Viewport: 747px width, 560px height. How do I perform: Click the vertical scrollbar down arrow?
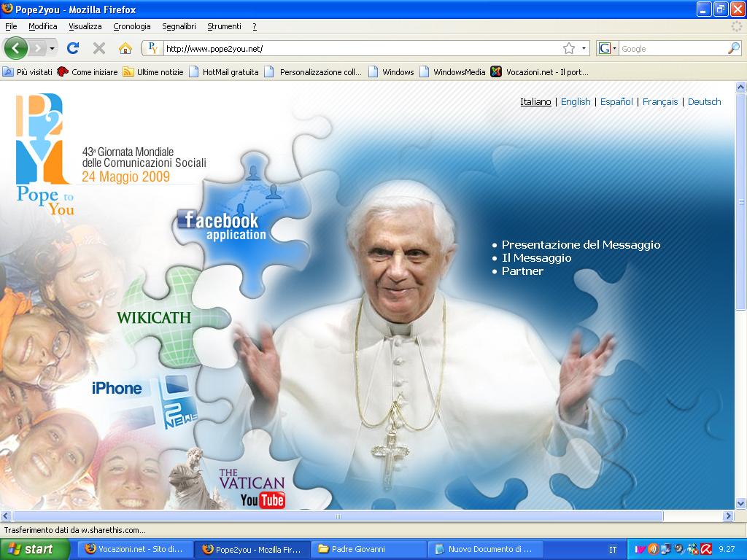click(741, 503)
